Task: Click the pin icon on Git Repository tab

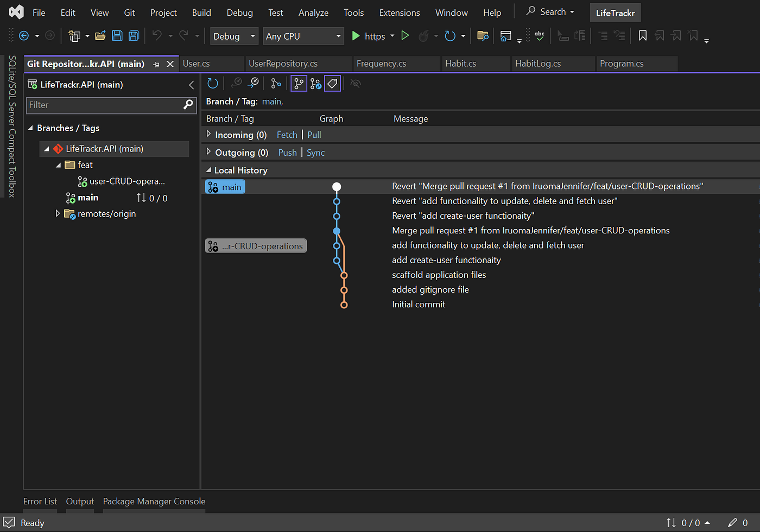Action: point(156,64)
